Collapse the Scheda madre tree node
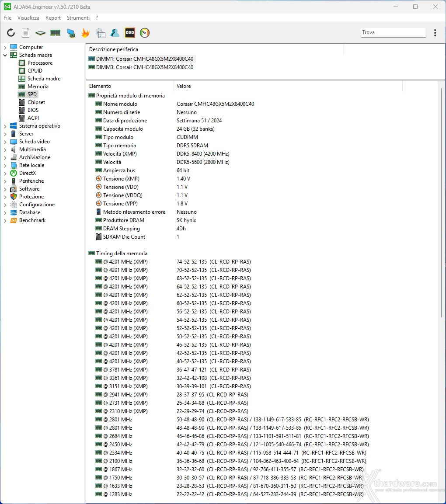The width and height of the screenshot is (446, 504). (5, 55)
